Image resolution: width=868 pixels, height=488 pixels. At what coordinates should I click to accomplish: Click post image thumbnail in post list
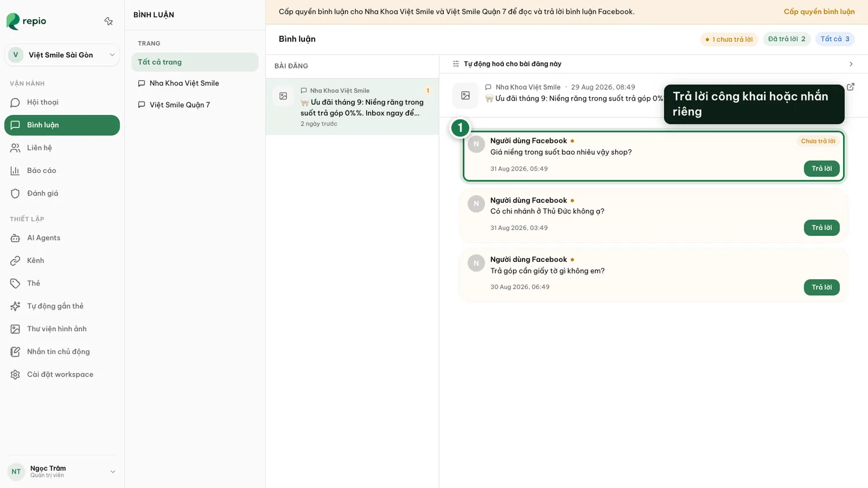[283, 97]
